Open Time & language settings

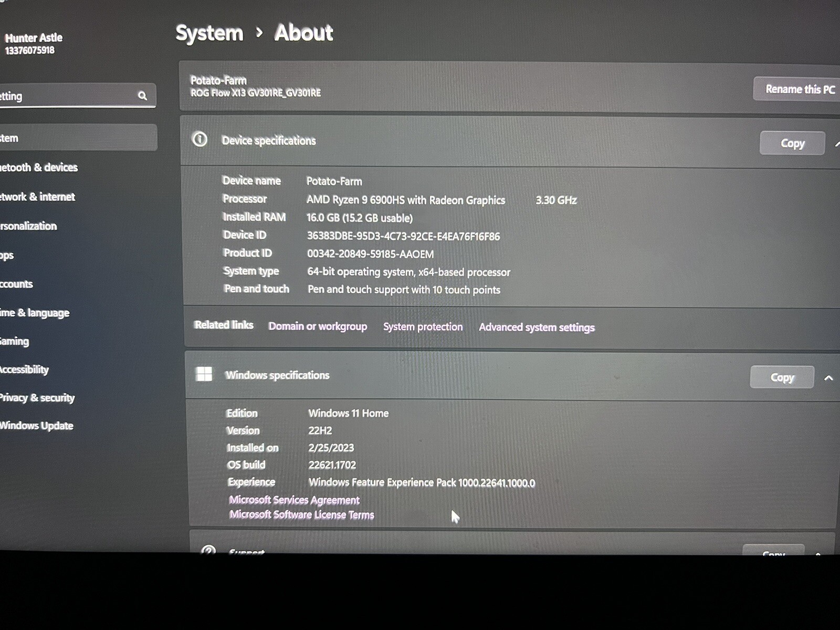click(35, 313)
